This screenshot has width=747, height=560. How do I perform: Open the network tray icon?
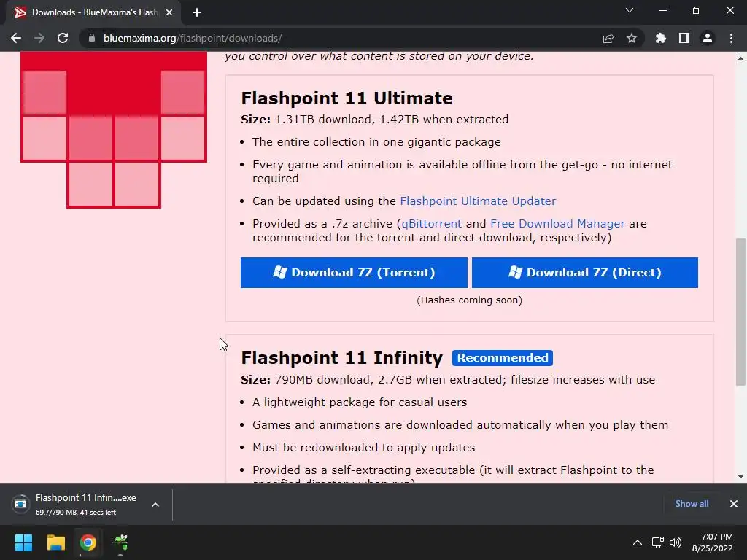tap(658, 542)
